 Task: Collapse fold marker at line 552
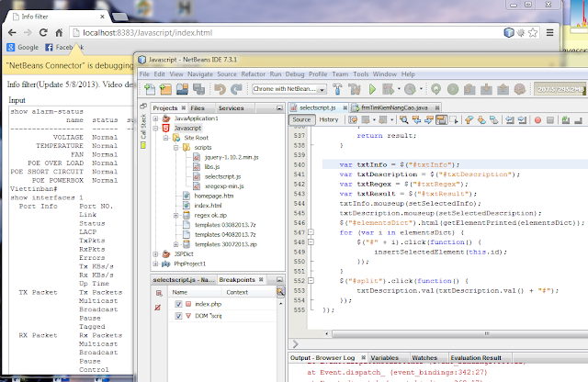[x=311, y=281]
